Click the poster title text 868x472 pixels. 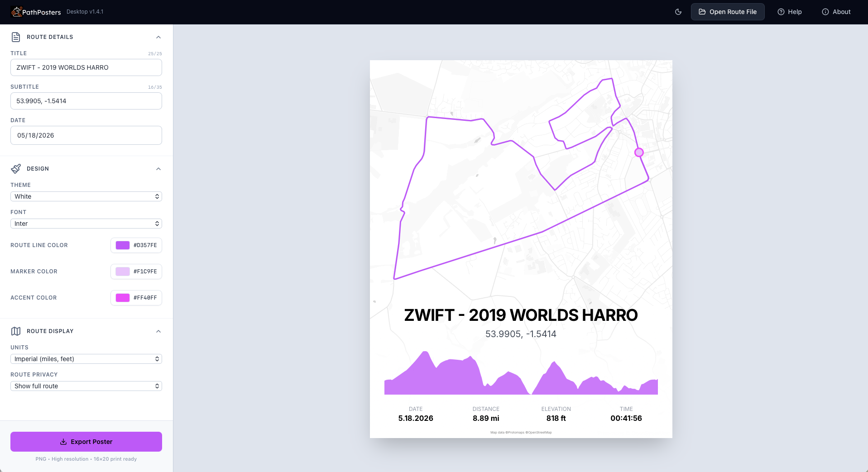pyautogui.click(x=521, y=315)
